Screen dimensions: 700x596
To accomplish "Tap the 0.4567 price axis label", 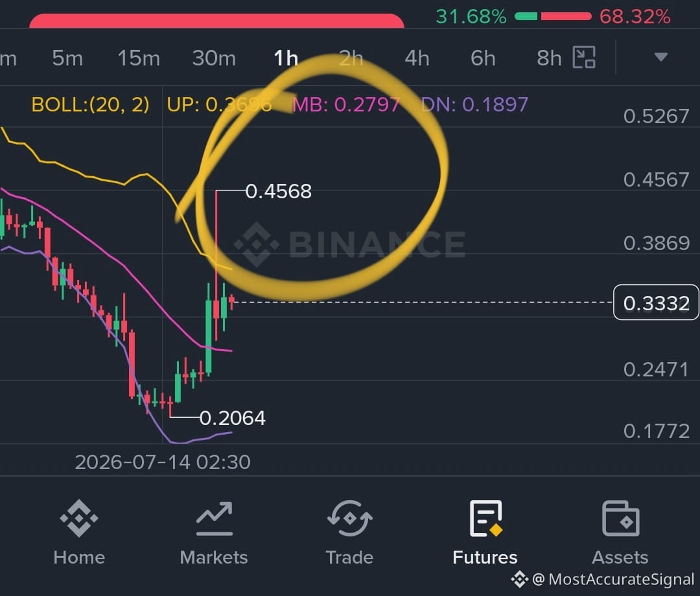I will point(656,180).
